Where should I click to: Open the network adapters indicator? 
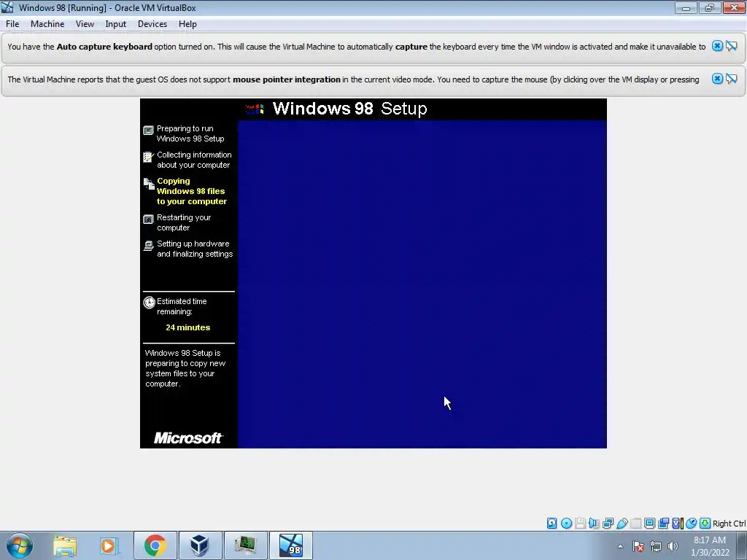pos(608,524)
